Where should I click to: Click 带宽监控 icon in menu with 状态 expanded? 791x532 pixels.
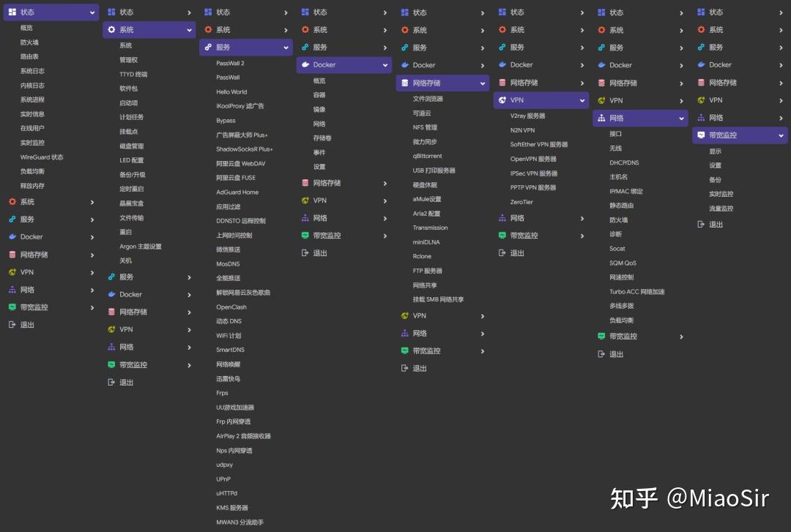click(x=12, y=307)
